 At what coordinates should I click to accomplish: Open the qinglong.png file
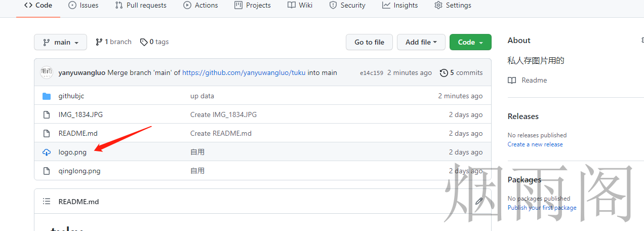tap(79, 171)
